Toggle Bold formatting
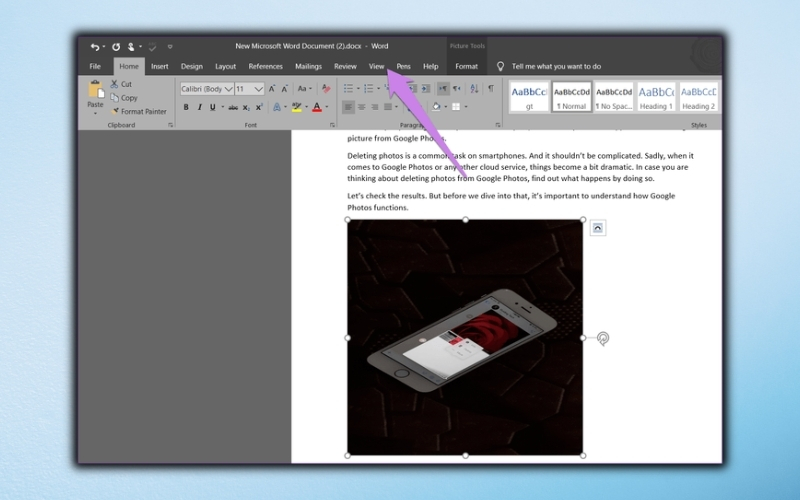This screenshot has width=800, height=500. (186, 107)
